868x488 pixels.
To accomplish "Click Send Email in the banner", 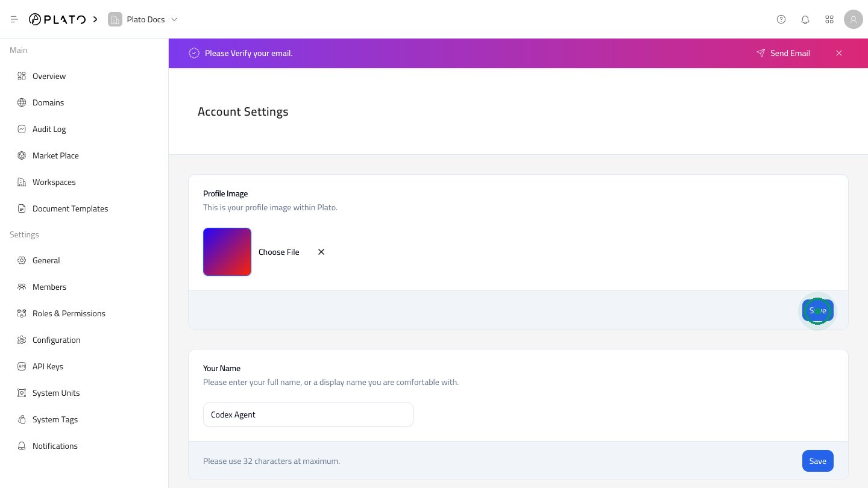I will pyautogui.click(x=783, y=53).
